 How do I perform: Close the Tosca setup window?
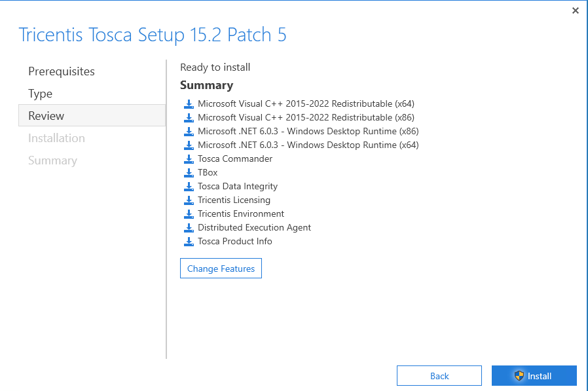click(576, 10)
